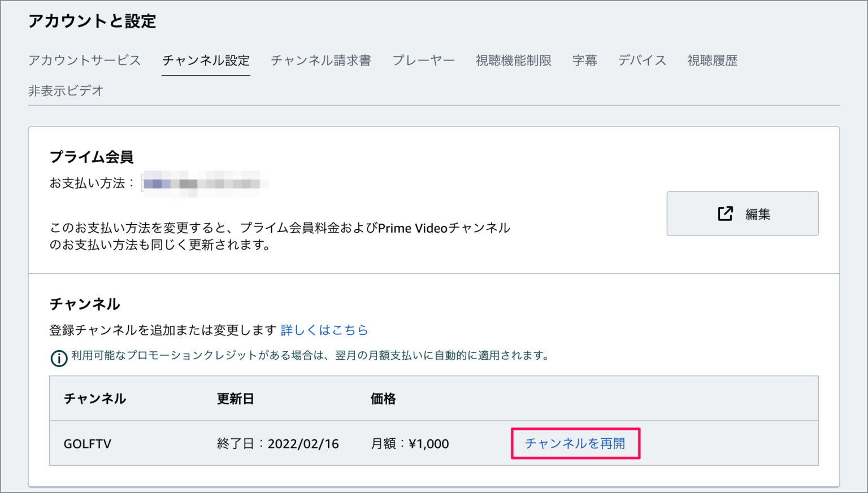This screenshot has height=493, width=868.
Task: Click the info circle icon beside the promotion credit note
Action: 58,358
